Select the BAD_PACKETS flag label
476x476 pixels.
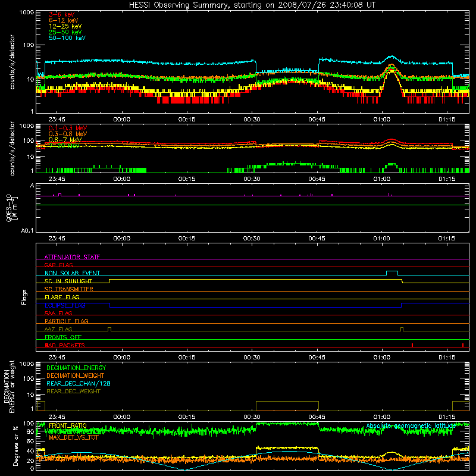(65, 345)
